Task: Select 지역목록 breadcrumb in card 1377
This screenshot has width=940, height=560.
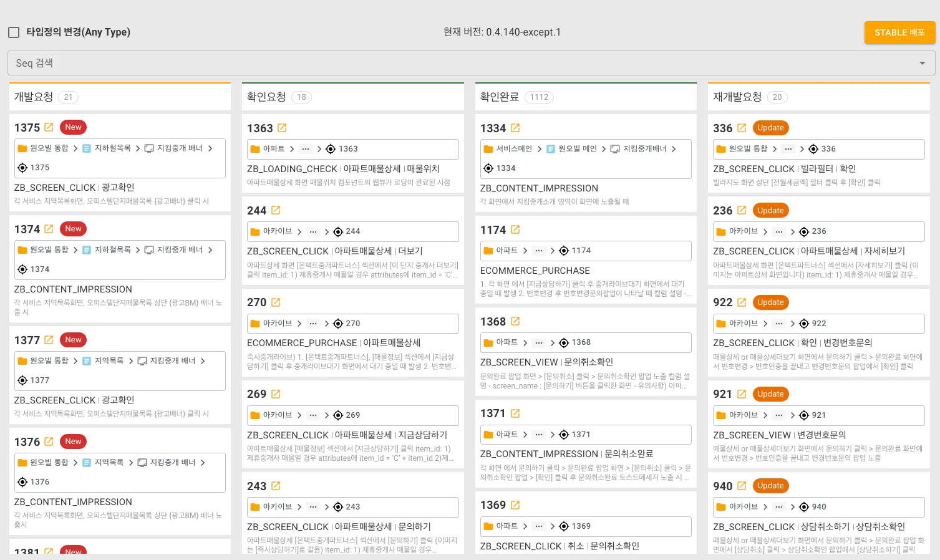Action: (x=109, y=361)
